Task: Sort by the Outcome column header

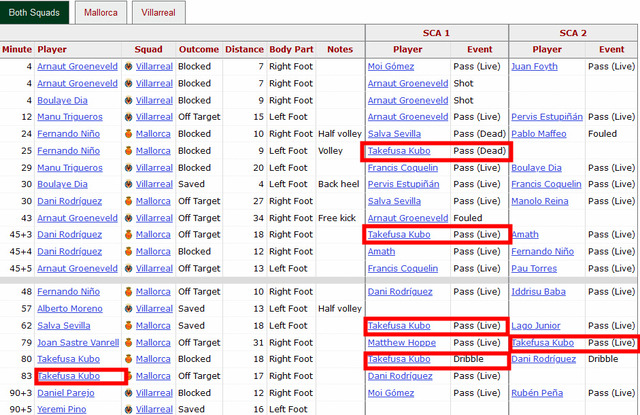Action: pyautogui.click(x=199, y=49)
